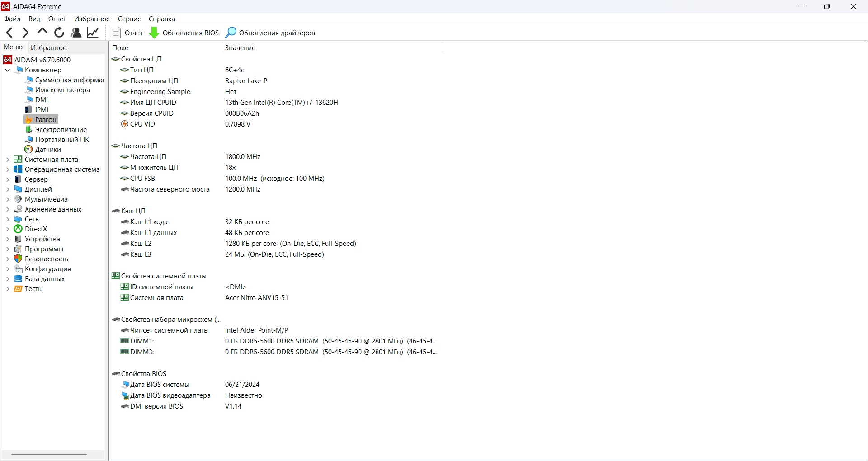Click the Датчики sensor icon
This screenshot has width=868, height=461.
28,149
